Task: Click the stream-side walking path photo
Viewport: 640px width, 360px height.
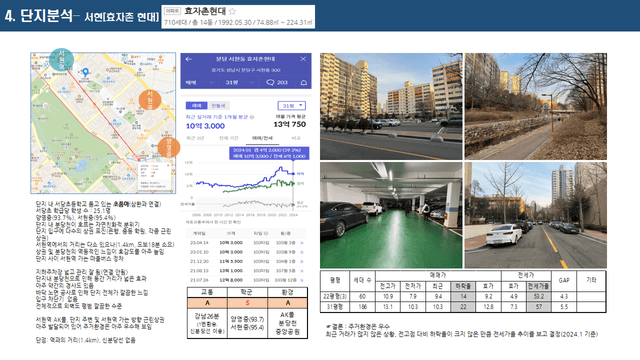Action: tap(536, 106)
